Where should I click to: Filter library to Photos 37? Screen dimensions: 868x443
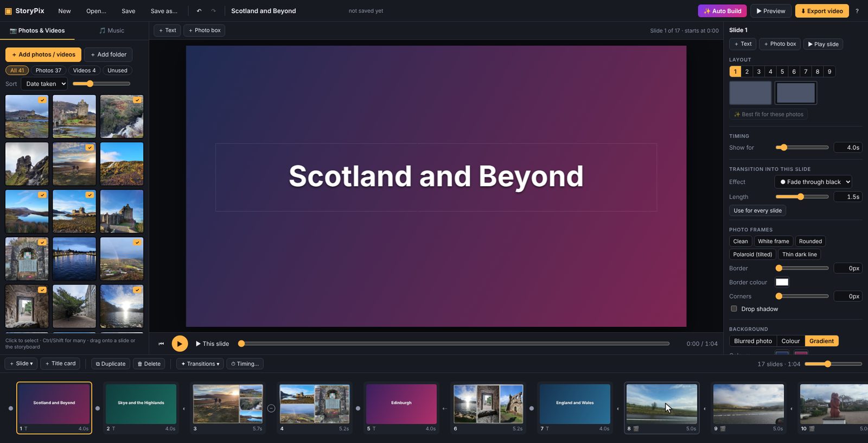tap(48, 71)
